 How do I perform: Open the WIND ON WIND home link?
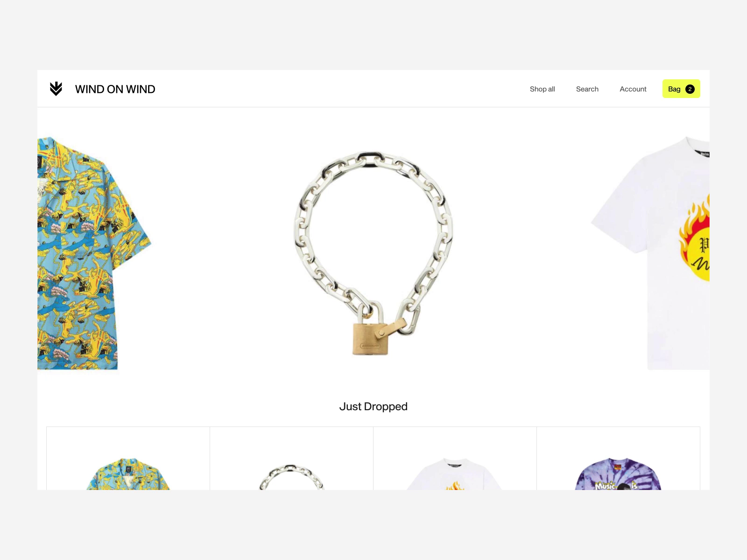click(115, 89)
